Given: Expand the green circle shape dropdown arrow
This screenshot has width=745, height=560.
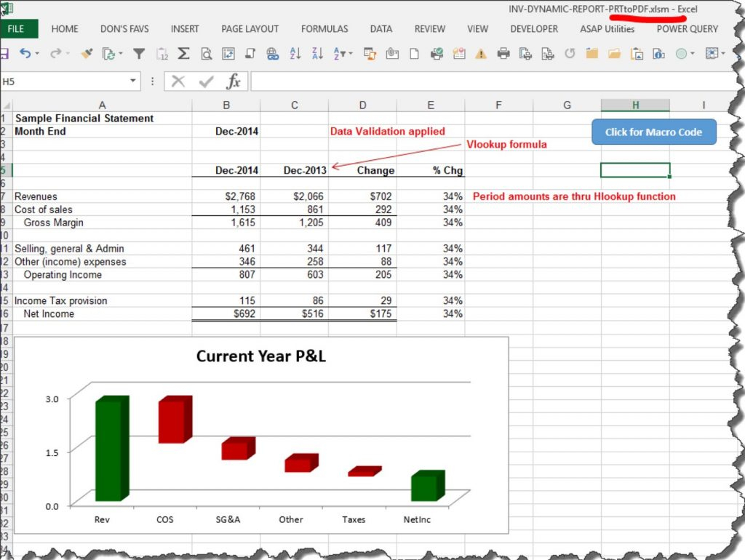Looking at the screenshot, I should (693, 53).
